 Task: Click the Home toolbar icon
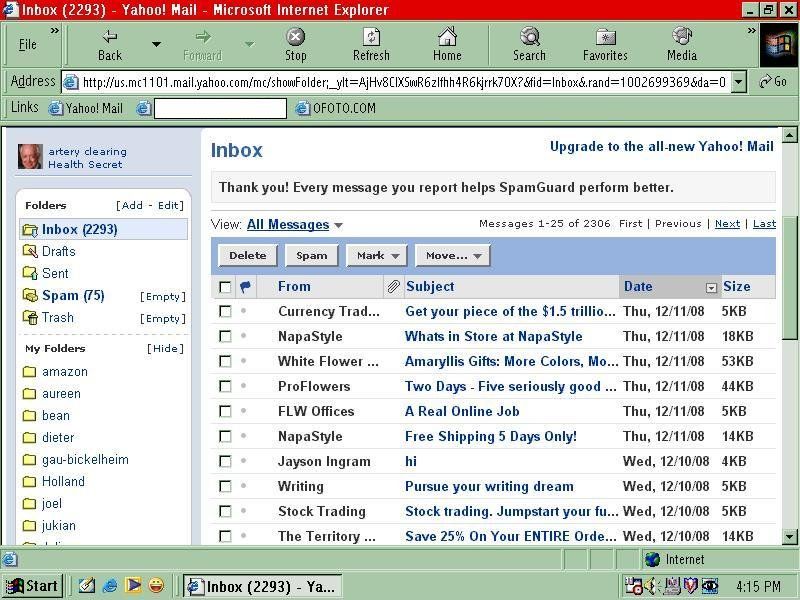pos(447,42)
